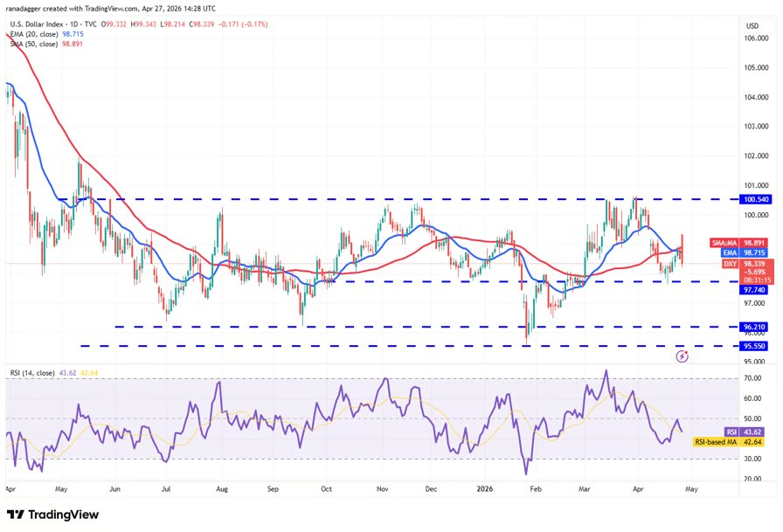This screenshot has width=783, height=532.
Task: Click the 70.00 level on RSI scale
Action: (752, 378)
